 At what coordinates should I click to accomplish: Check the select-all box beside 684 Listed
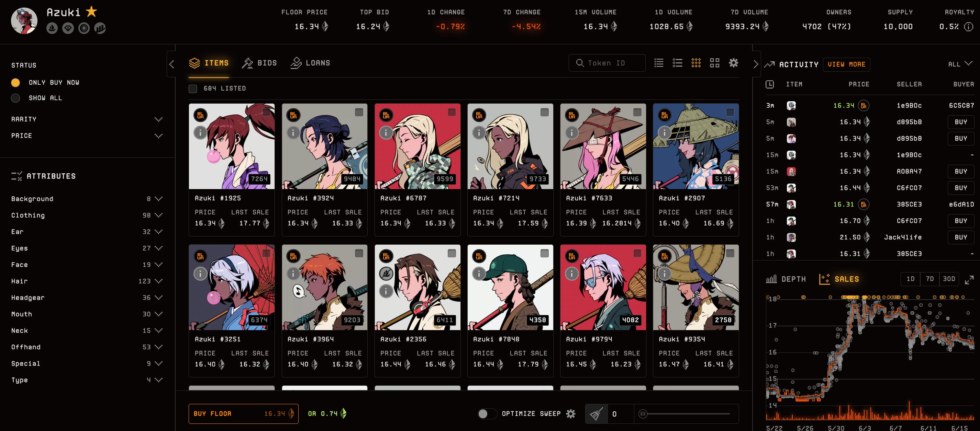coord(193,89)
